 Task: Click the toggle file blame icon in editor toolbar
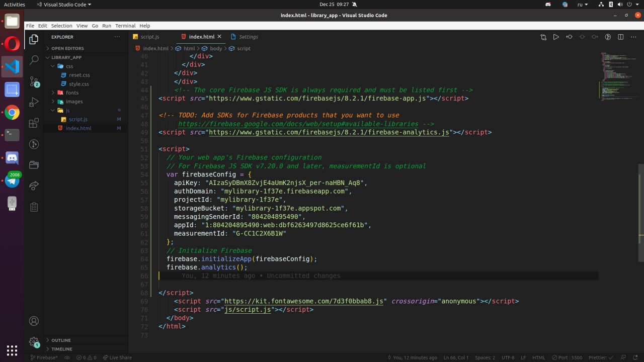pos(569,37)
